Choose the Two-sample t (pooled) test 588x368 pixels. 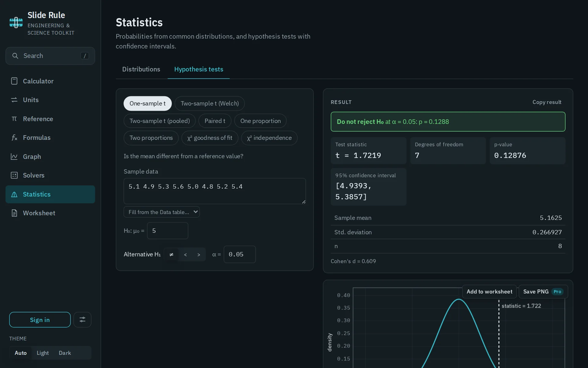point(160,121)
